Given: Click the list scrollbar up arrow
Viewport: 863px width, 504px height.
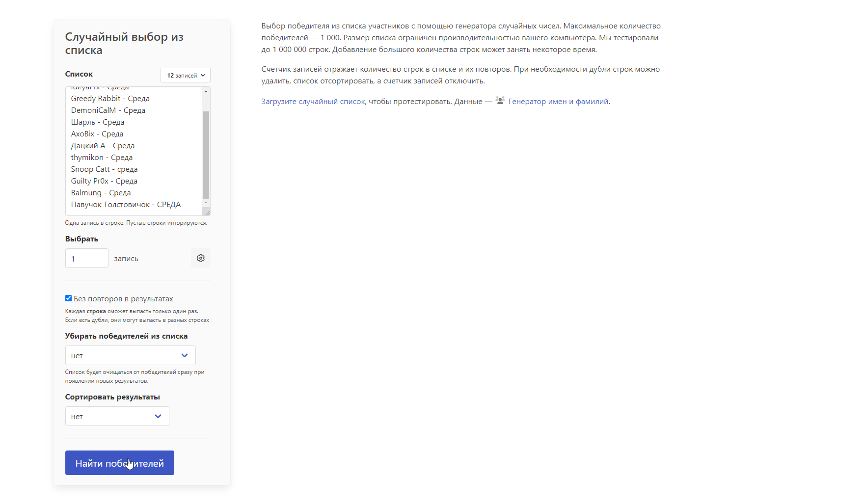Looking at the screenshot, I should tap(206, 91).
